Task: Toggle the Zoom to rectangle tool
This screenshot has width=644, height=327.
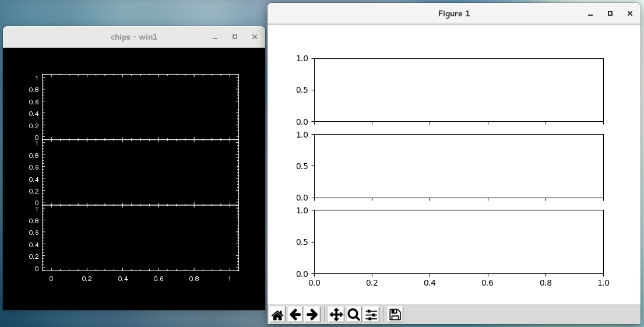Action: point(354,315)
